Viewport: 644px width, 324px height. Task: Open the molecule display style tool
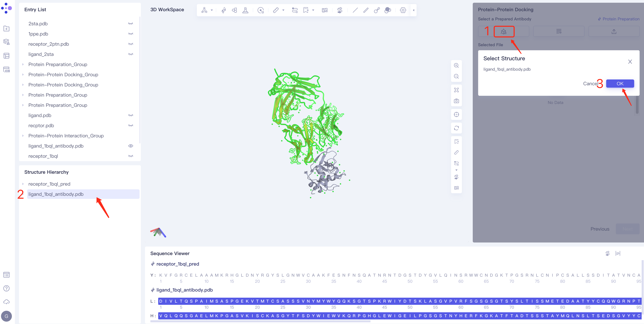[x=204, y=10]
